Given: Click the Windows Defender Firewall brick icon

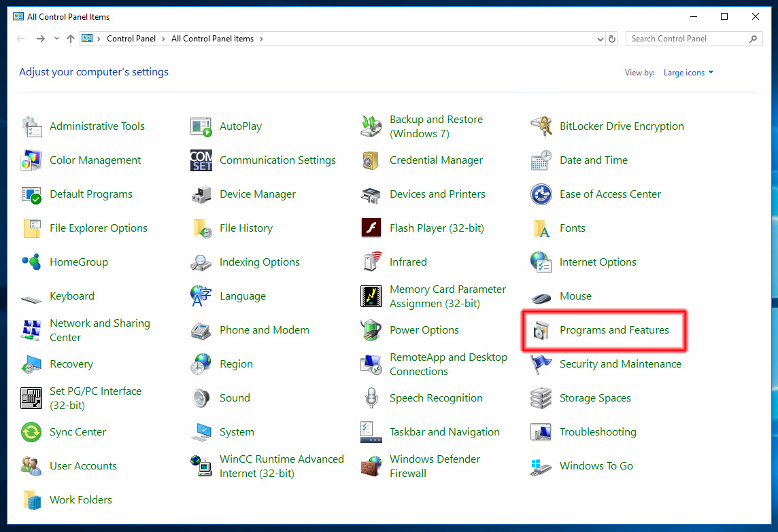Looking at the screenshot, I should click(371, 466).
